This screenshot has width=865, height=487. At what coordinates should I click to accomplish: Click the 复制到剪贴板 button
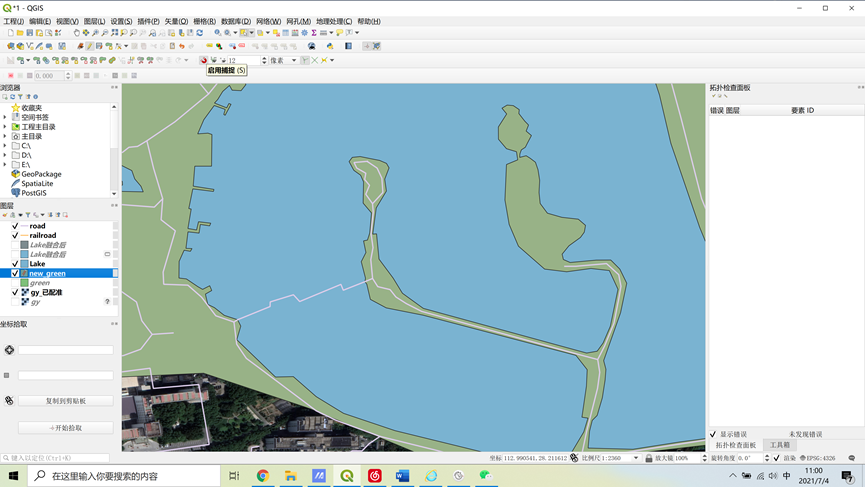tap(66, 401)
